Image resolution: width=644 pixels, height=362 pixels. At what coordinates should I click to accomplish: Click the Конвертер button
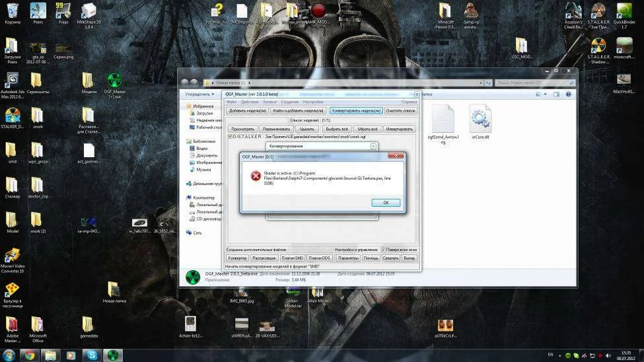pyautogui.click(x=237, y=258)
